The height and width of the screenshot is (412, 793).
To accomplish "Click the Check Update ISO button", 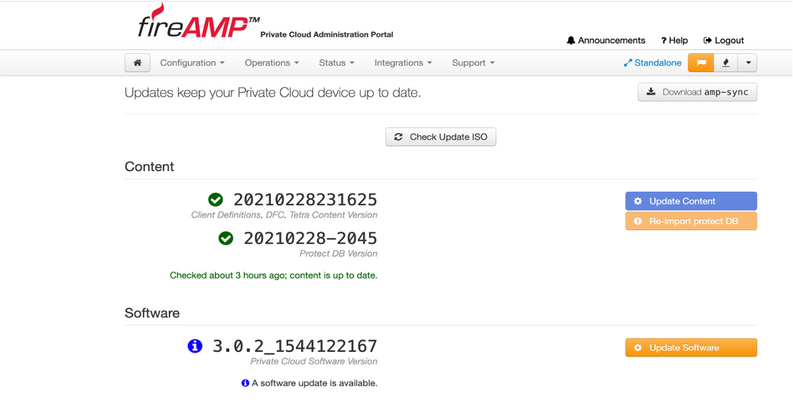I will tap(441, 137).
